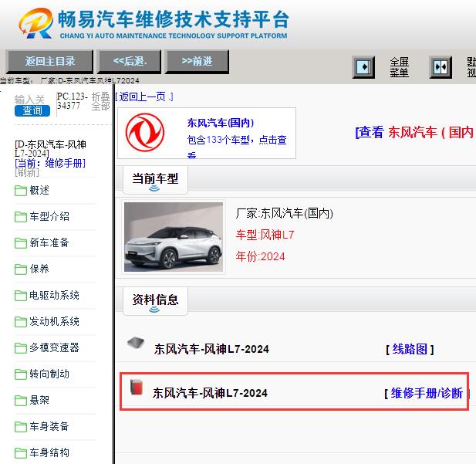Click 东风汽车-风神L7-2024 in the wiring diagram row

[211, 349]
